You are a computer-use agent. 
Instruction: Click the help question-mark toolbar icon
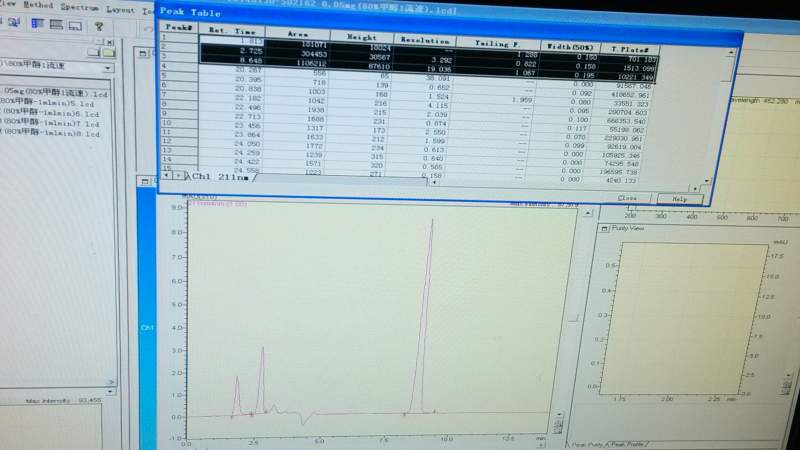(99, 26)
